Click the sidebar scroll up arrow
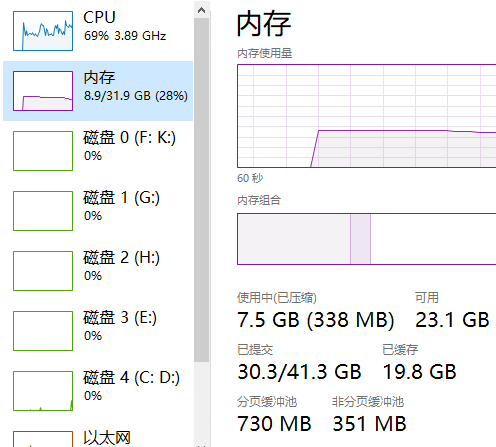 (201, 10)
